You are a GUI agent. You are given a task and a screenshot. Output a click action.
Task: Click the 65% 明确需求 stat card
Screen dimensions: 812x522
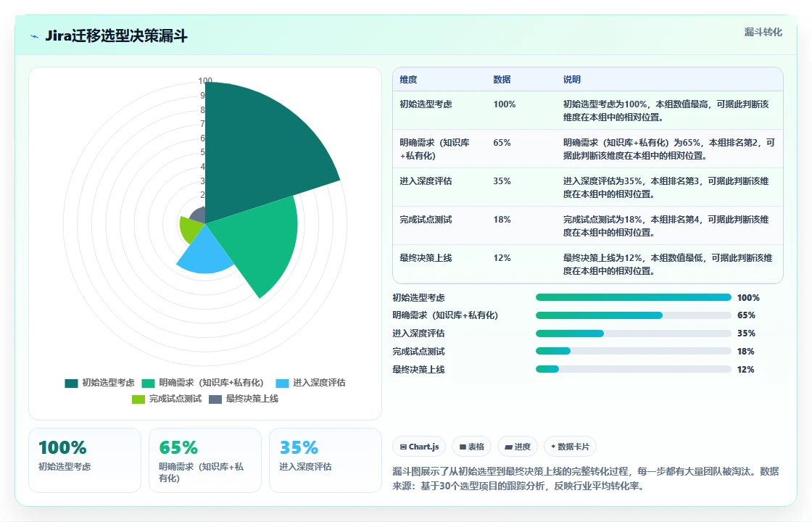pos(205,460)
